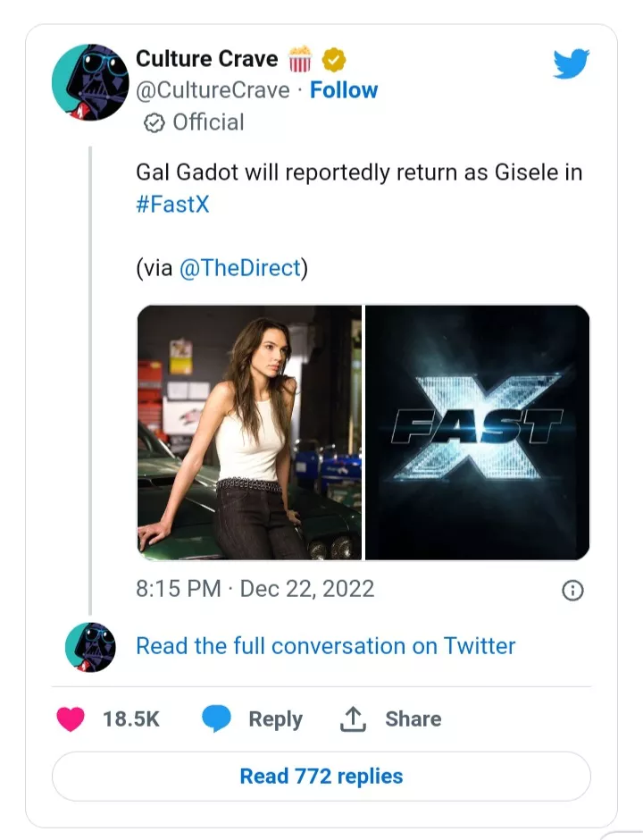
Task: Open the #FastX hashtag
Action: tap(173, 204)
